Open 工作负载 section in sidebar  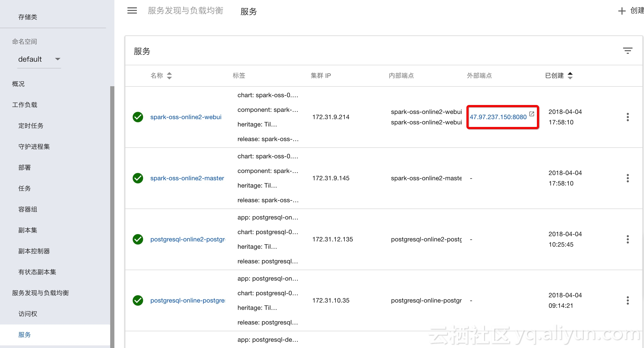(x=25, y=105)
